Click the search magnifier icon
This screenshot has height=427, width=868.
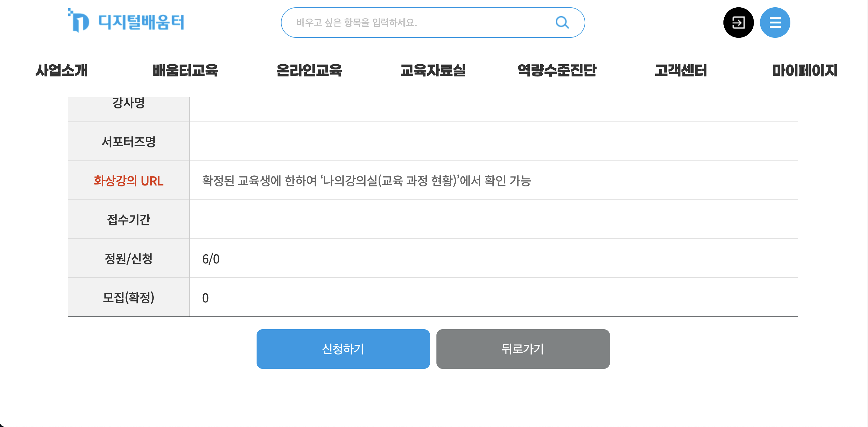[561, 22]
